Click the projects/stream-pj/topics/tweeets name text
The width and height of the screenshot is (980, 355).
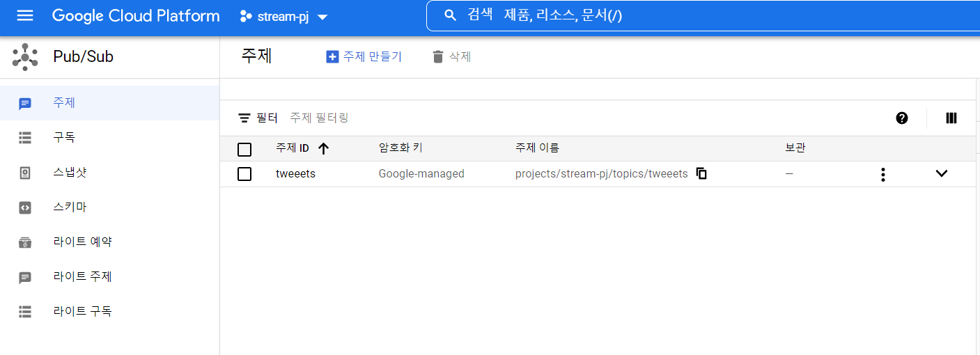tap(601, 174)
